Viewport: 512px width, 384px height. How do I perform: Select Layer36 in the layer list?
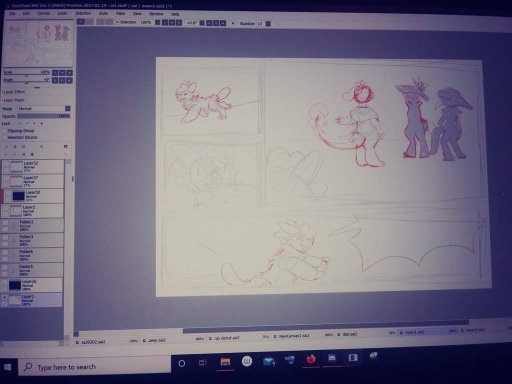(33, 196)
